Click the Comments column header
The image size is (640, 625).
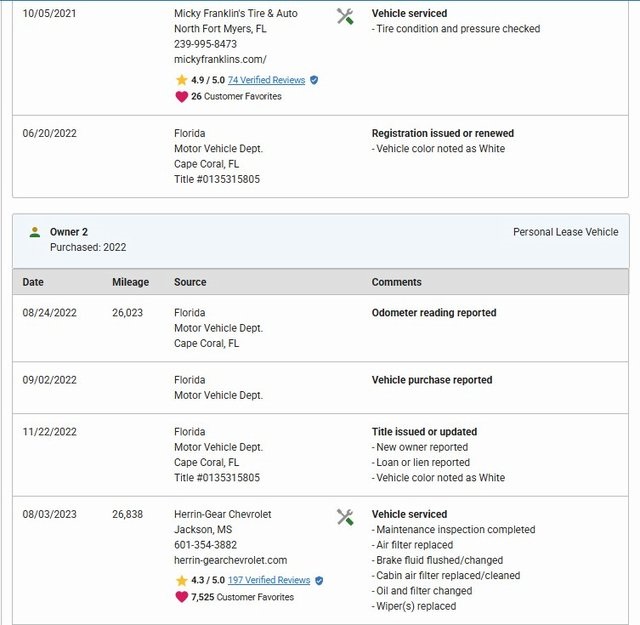point(396,282)
